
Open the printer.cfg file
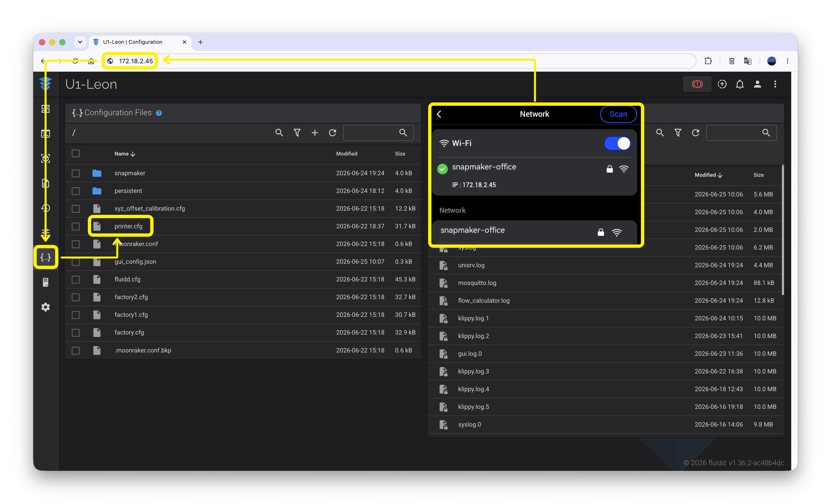[128, 226]
